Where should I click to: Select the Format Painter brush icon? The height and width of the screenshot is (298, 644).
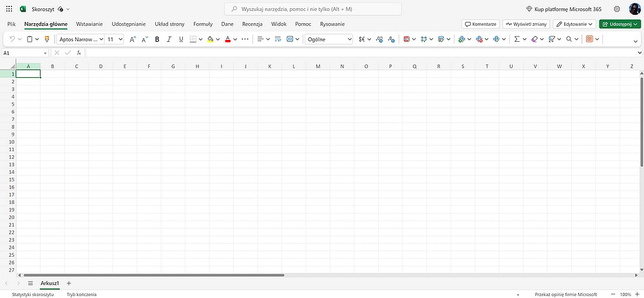pyautogui.click(x=46, y=39)
